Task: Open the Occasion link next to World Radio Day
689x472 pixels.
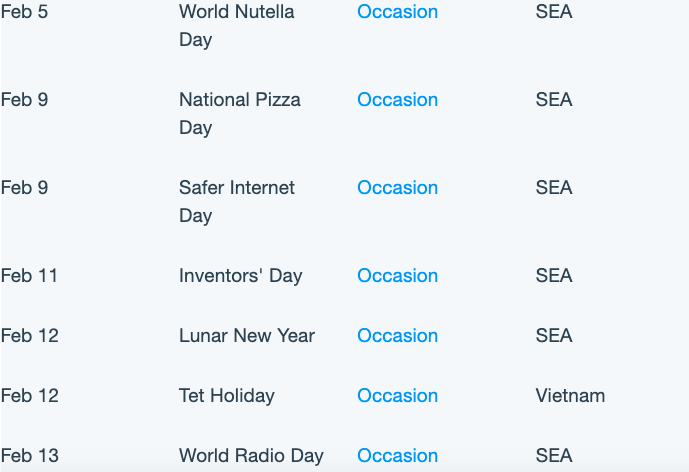Action: click(397, 456)
